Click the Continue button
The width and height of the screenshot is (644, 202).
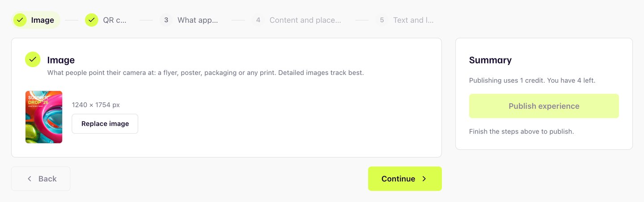405,179
